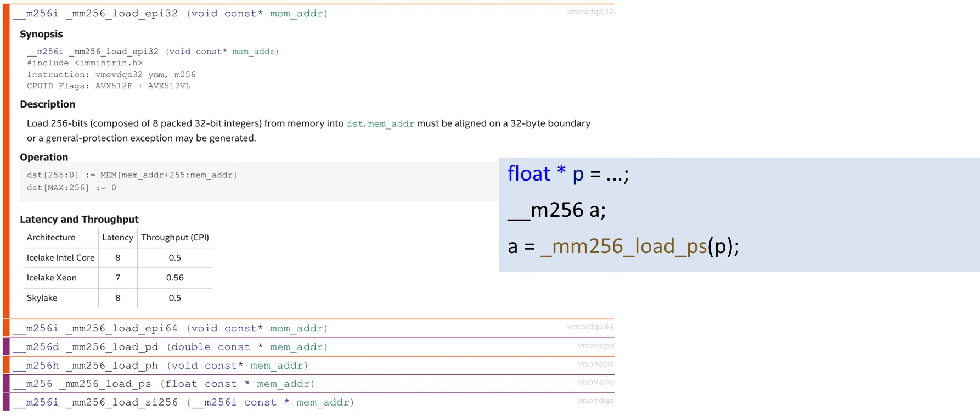The image size is (980, 416).
Task: Click the Throughput (CPI) column header
Action: [x=174, y=238]
